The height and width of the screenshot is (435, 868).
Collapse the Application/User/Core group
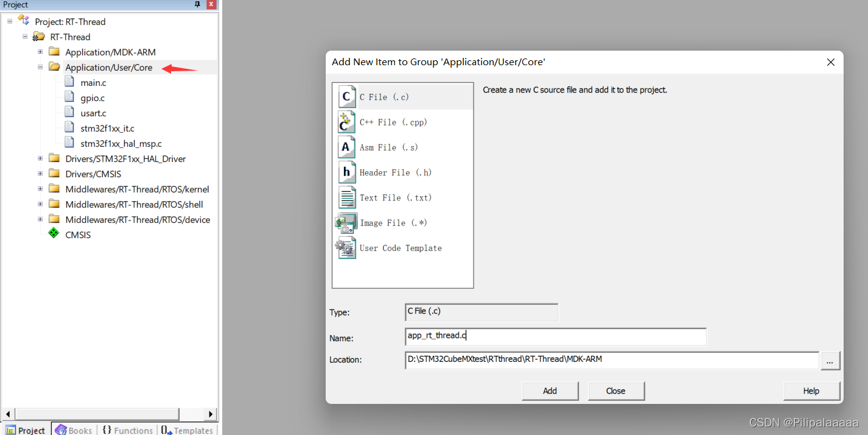point(40,67)
